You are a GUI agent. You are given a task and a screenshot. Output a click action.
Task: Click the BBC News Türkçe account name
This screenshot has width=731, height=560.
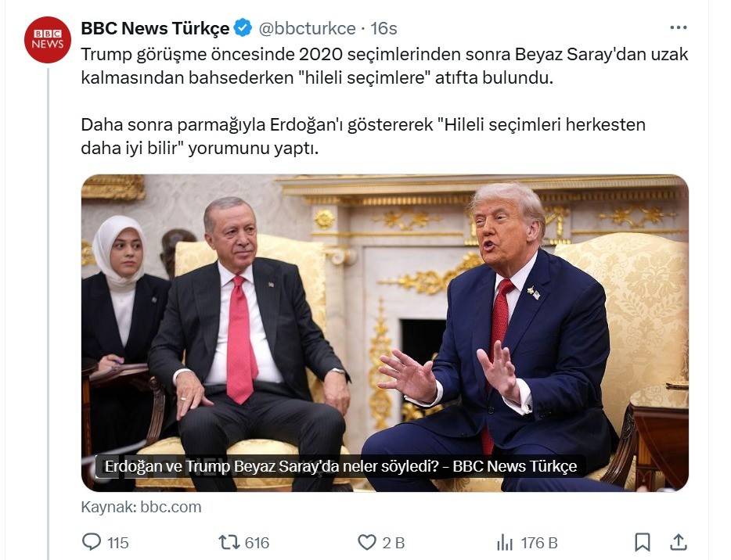tap(155, 28)
